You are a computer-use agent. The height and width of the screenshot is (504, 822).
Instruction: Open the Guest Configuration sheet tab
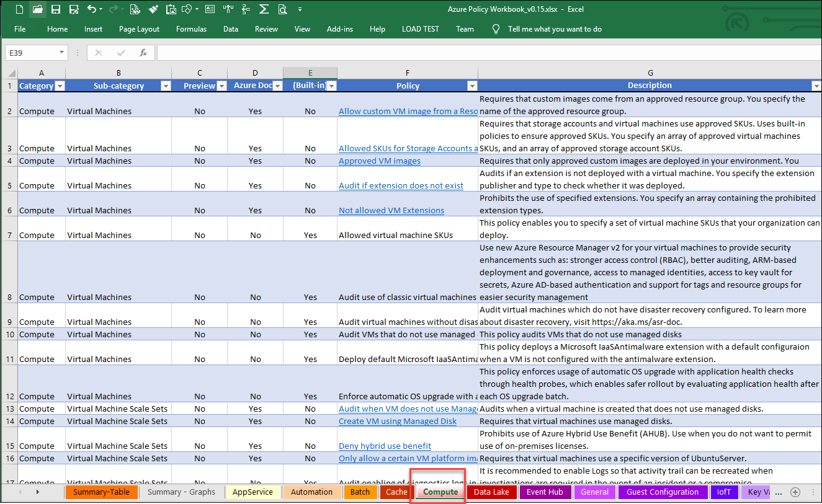click(663, 492)
